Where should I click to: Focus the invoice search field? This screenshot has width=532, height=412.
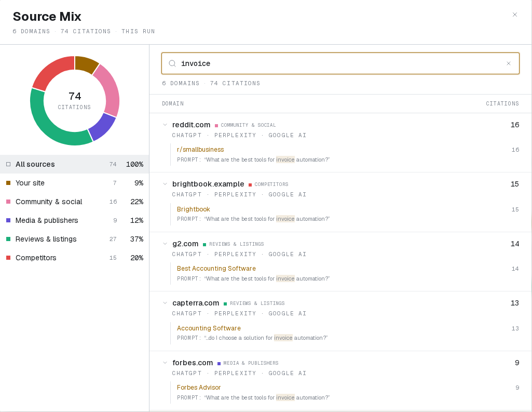coord(340,63)
